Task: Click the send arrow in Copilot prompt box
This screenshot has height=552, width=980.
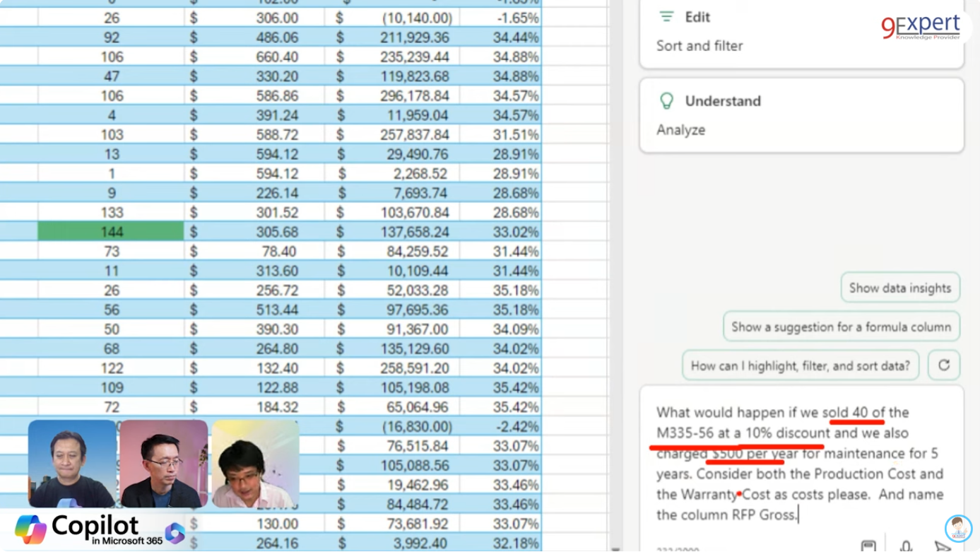Action: click(x=942, y=546)
